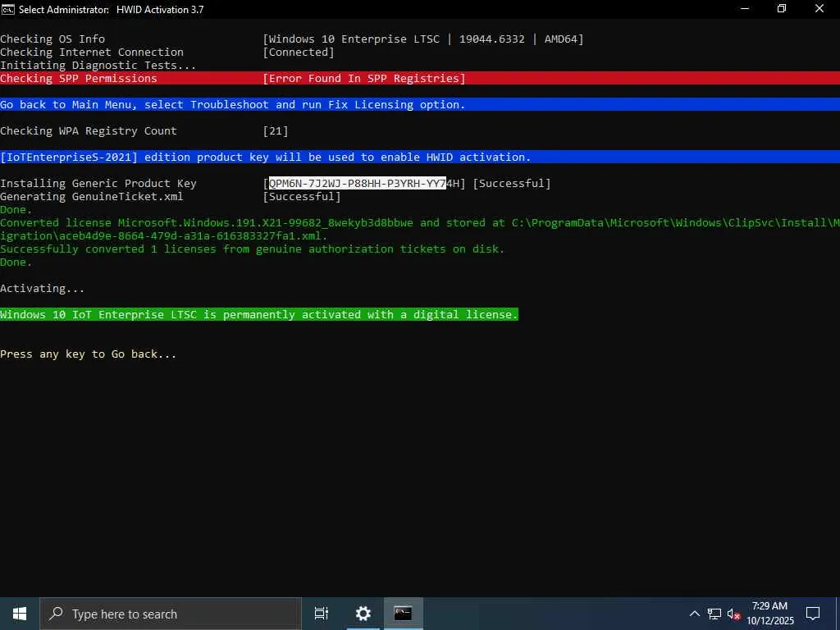Minimize the HWID Activation window
Image resolution: width=840 pixels, height=630 pixels.
pyautogui.click(x=745, y=9)
